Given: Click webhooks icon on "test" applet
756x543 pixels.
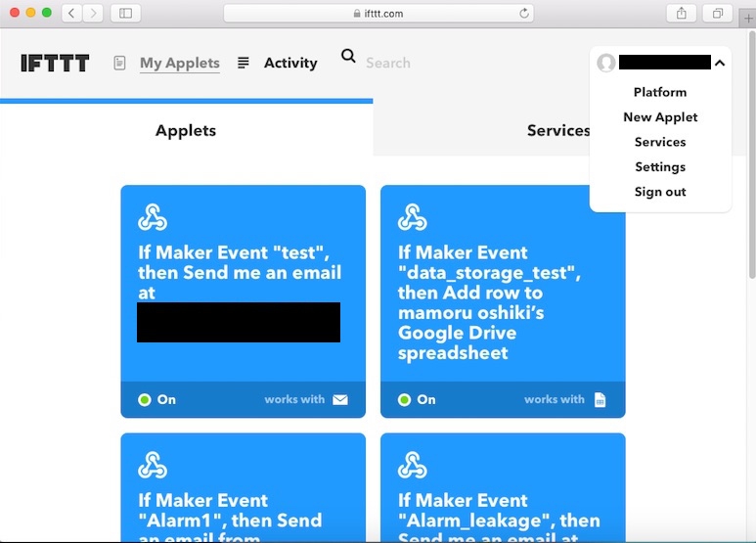Looking at the screenshot, I should click(153, 217).
